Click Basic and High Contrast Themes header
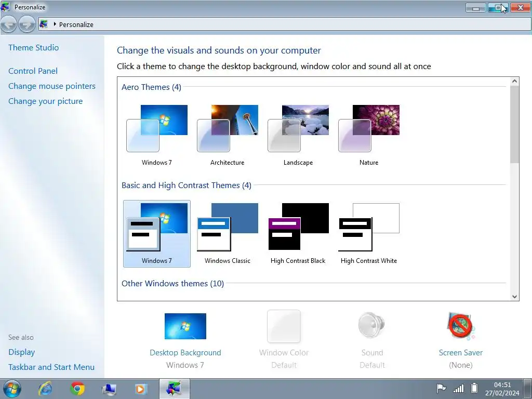 pyautogui.click(x=187, y=185)
